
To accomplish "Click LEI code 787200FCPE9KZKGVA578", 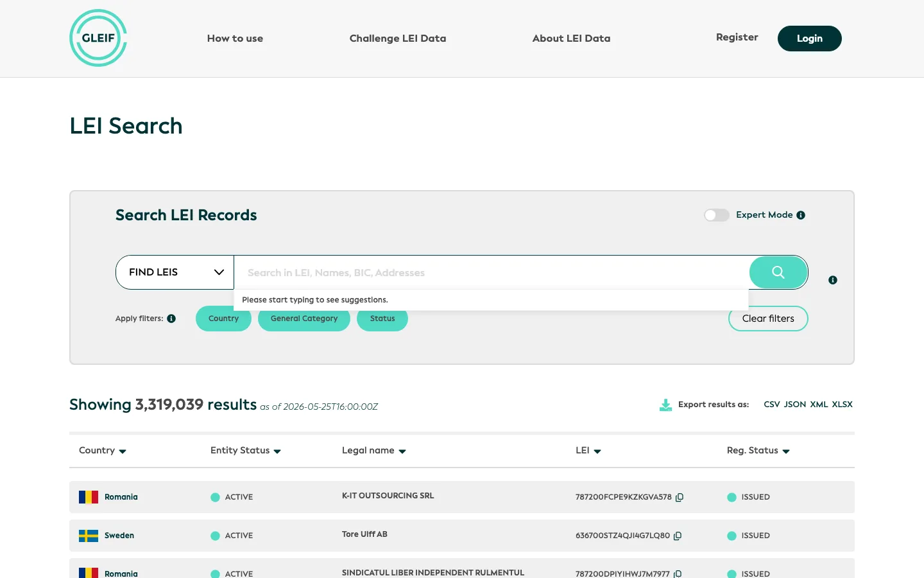I will [624, 497].
